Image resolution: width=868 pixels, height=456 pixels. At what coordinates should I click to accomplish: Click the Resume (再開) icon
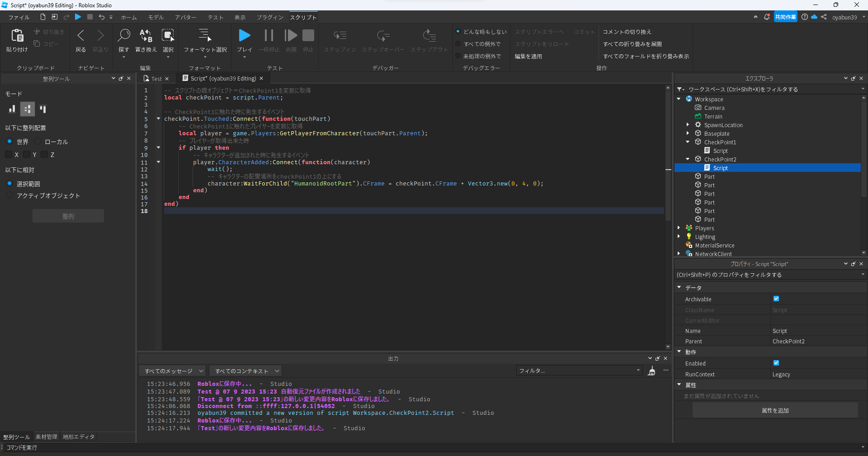tap(291, 35)
